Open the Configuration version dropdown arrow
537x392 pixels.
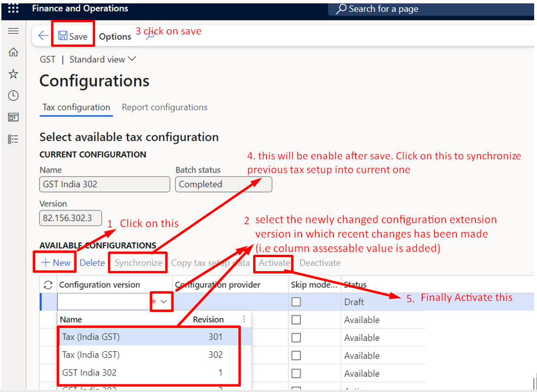click(x=164, y=302)
